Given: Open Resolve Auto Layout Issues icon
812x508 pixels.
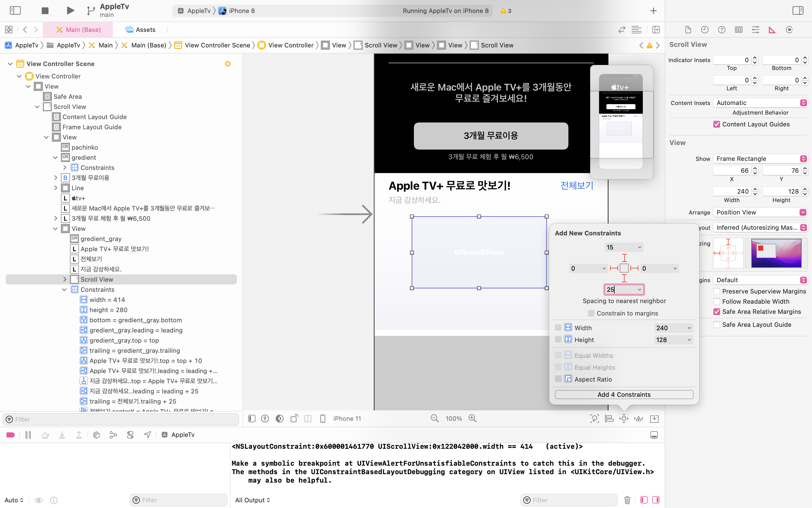Looking at the screenshot, I should 639,418.
